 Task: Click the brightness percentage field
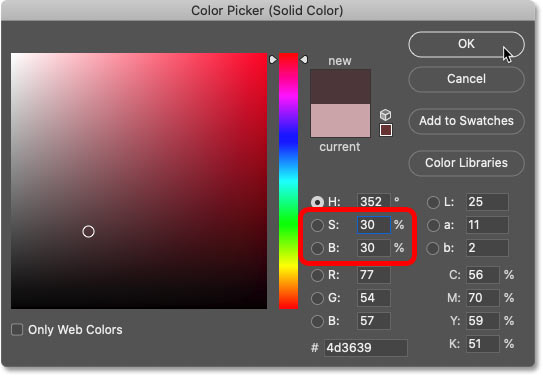click(x=373, y=248)
